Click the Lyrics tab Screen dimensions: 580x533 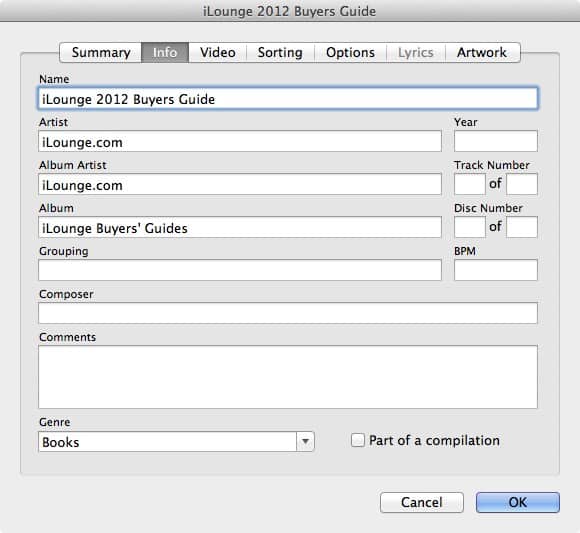[x=416, y=53]
